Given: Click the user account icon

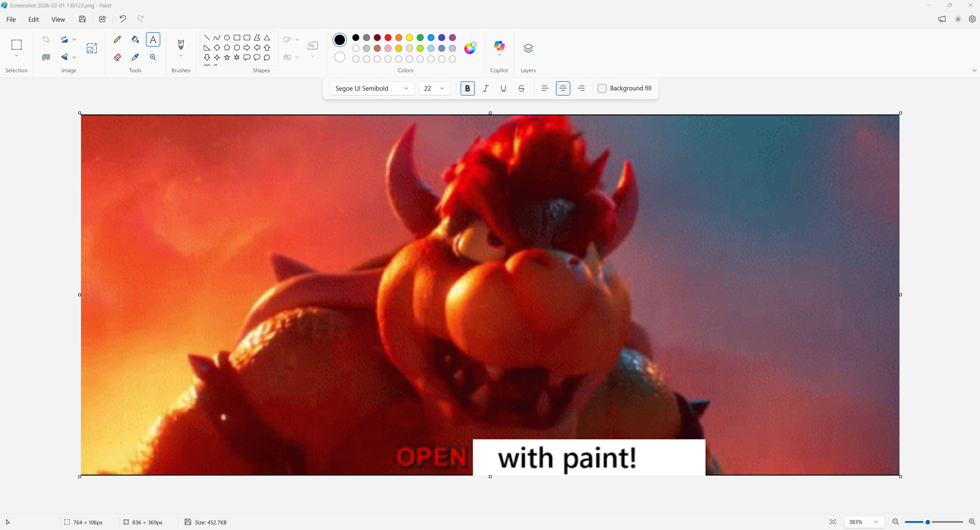Looking at the screenshot, I should (x=958, y=19).
